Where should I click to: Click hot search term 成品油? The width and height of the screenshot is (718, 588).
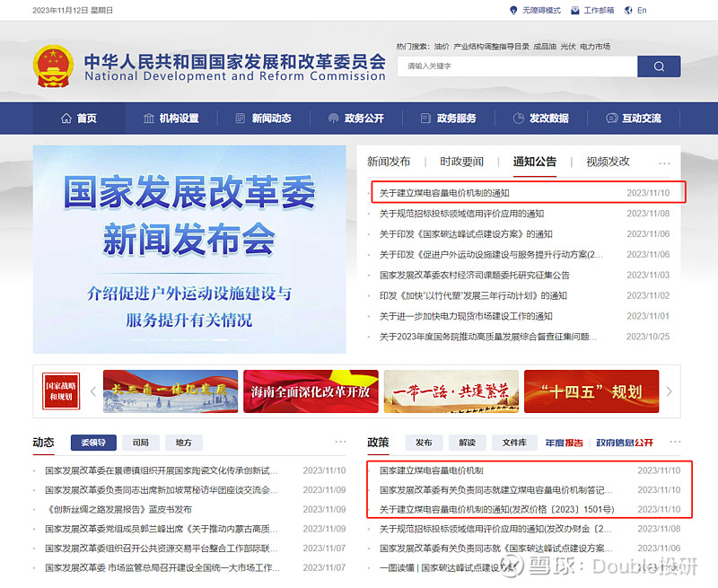(545, 47)
